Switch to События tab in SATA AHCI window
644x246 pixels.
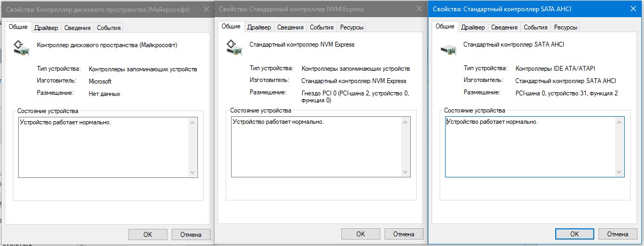click(535, 27)
